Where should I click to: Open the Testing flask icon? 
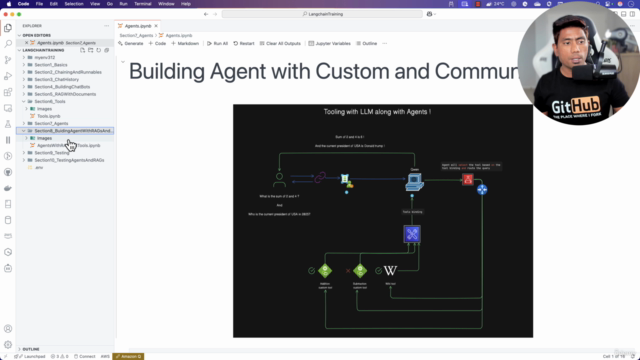pos(8,124)
